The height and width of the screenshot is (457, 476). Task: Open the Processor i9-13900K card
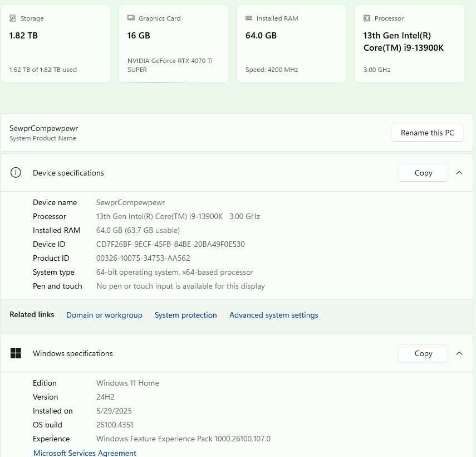click(x=410, y=43)
